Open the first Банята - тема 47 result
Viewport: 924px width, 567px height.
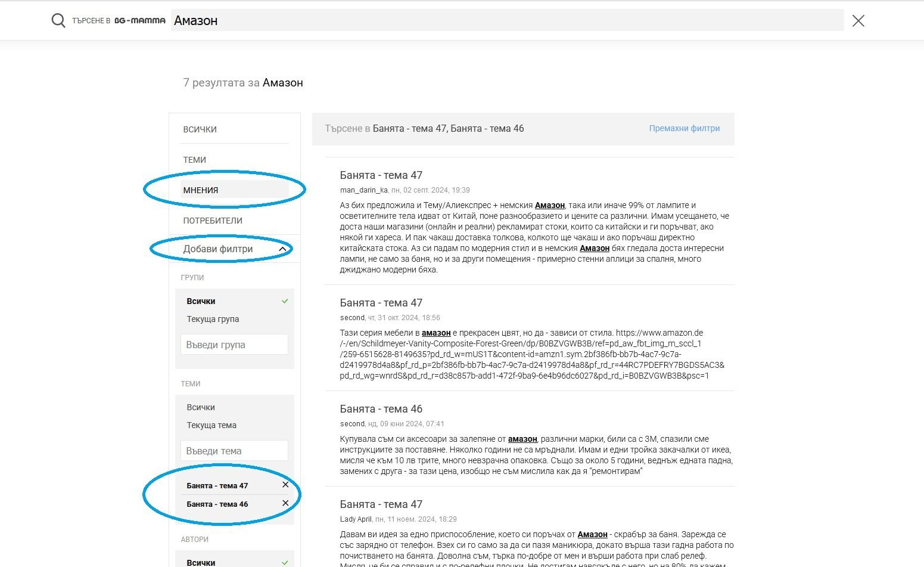click(x=381, y=175)
